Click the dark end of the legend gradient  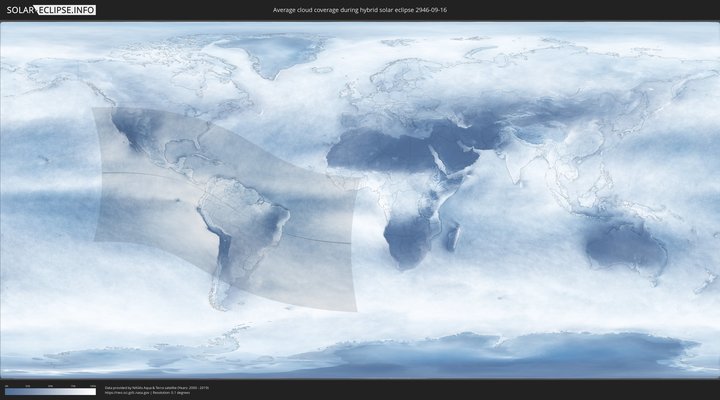click(8, 392)
